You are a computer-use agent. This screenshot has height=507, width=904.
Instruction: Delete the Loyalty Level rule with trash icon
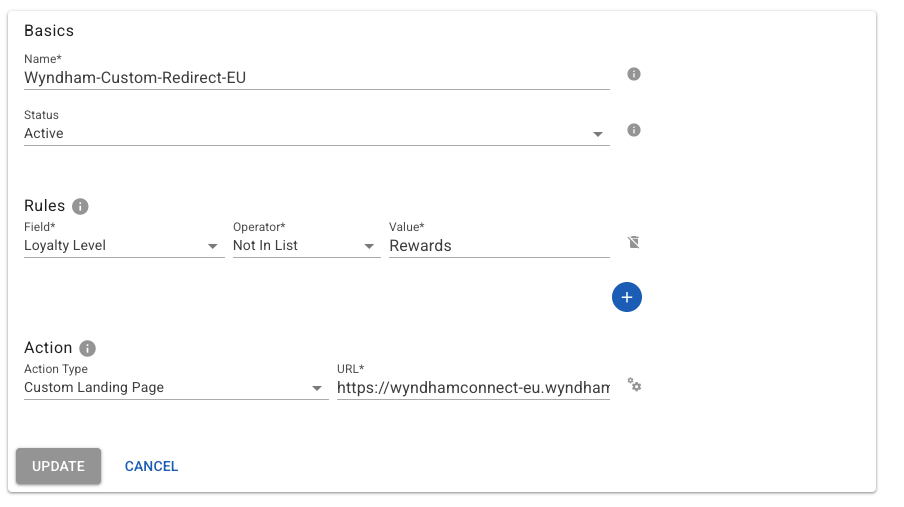coord(634,242)
